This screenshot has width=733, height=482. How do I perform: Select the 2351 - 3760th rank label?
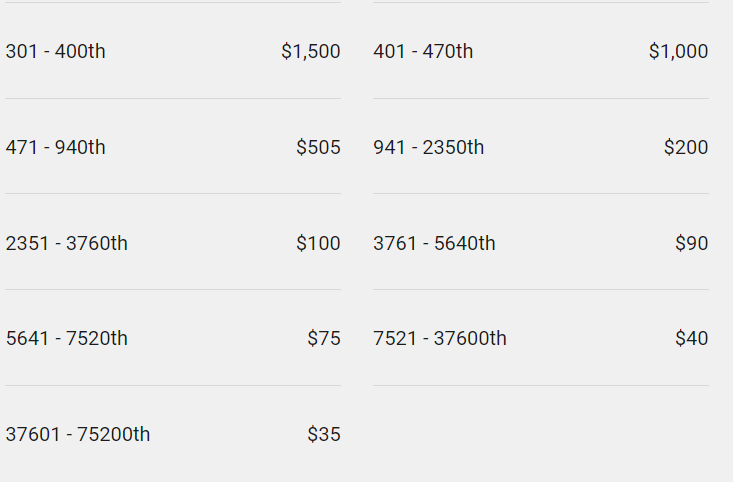pyautogui.click(x=66, y=244)
